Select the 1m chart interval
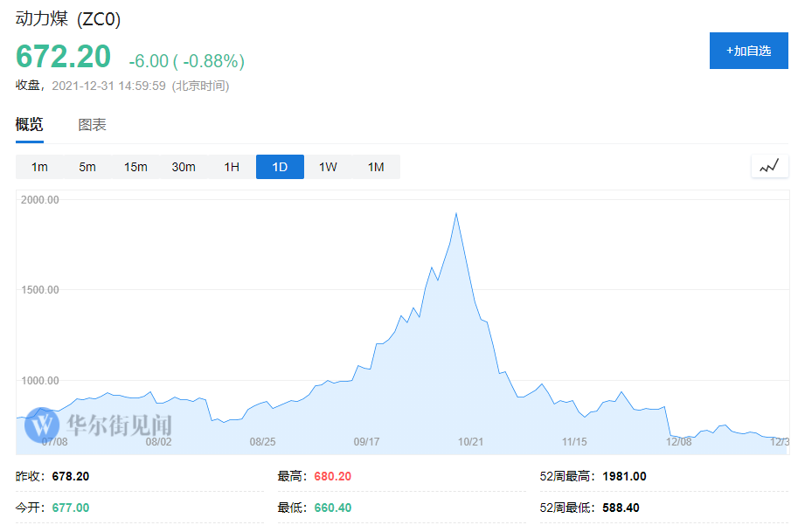 click(39, 167)
